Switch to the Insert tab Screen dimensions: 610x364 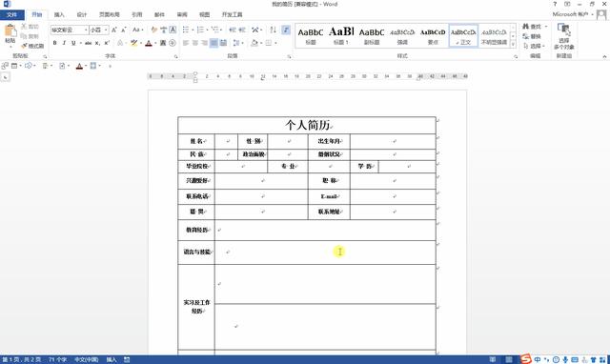[x=59, y=15]
